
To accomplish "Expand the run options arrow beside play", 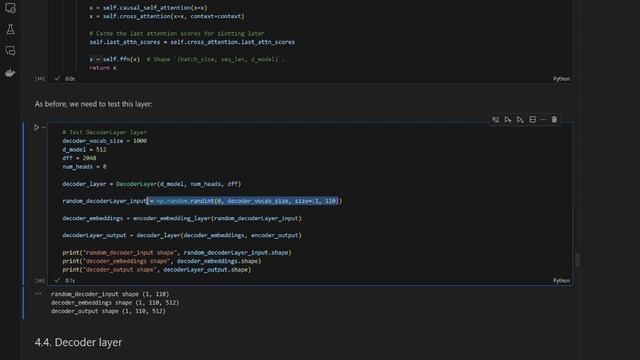I will click(44, 128).
